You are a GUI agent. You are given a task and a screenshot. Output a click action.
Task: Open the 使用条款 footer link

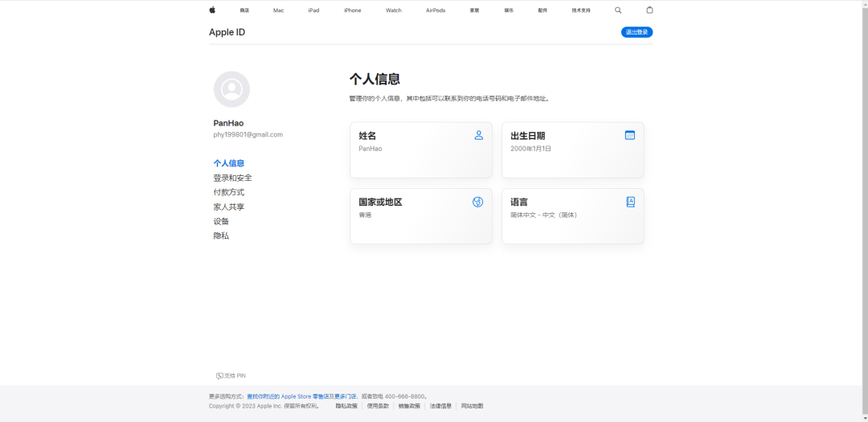coord(378,406)
